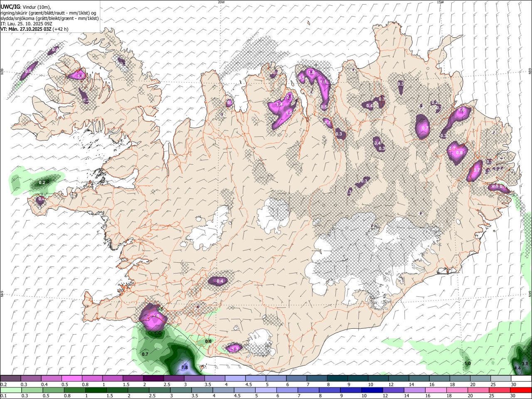The height and width of the screenshot is (399, 532).
Task: Click the 'IT: Lau. 25. 10. 2025 09Z' line
Action: tap(26, 24)
